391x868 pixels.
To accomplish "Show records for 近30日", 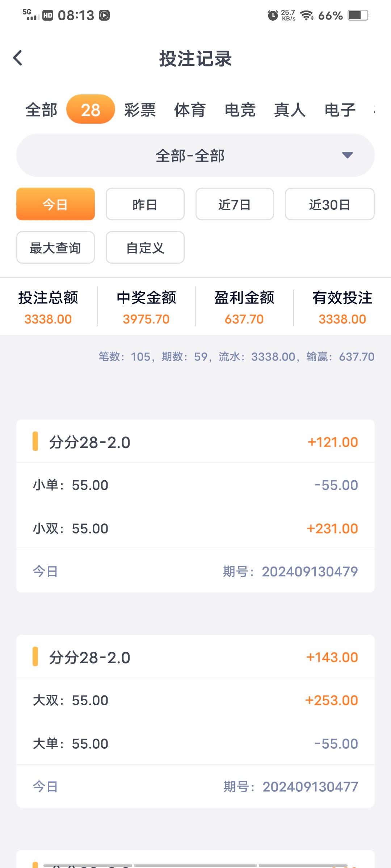I will 329,204.
